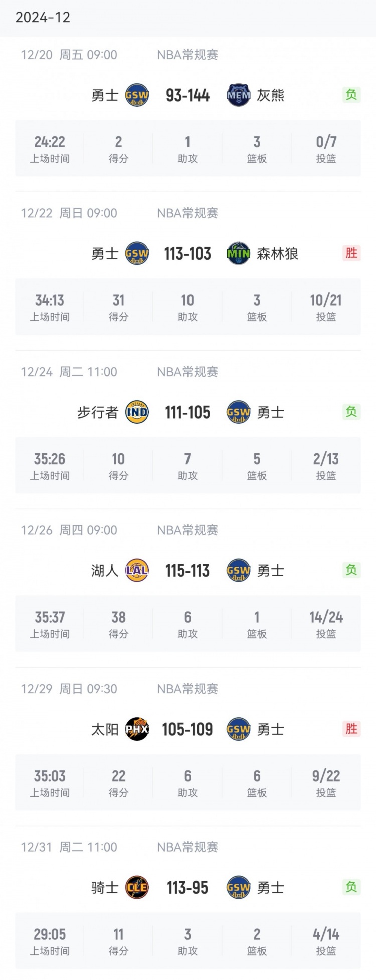
Task: Click the Grizzlies MEM team logo
Action: point(239,95)
